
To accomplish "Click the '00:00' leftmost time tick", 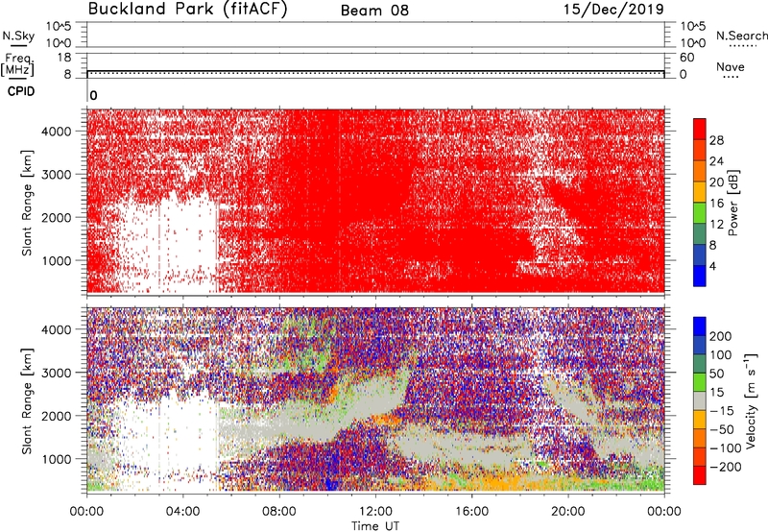I will (86, 512).
